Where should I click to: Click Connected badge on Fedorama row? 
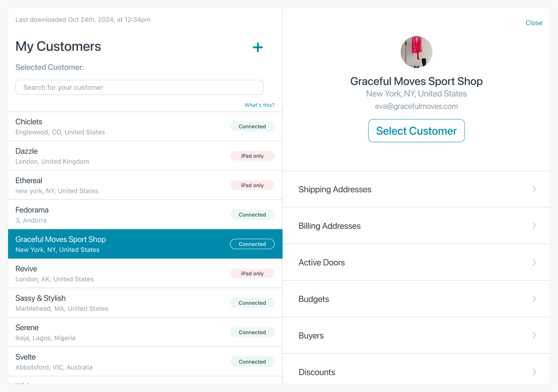pyautogui.click(x=252, y=215)
